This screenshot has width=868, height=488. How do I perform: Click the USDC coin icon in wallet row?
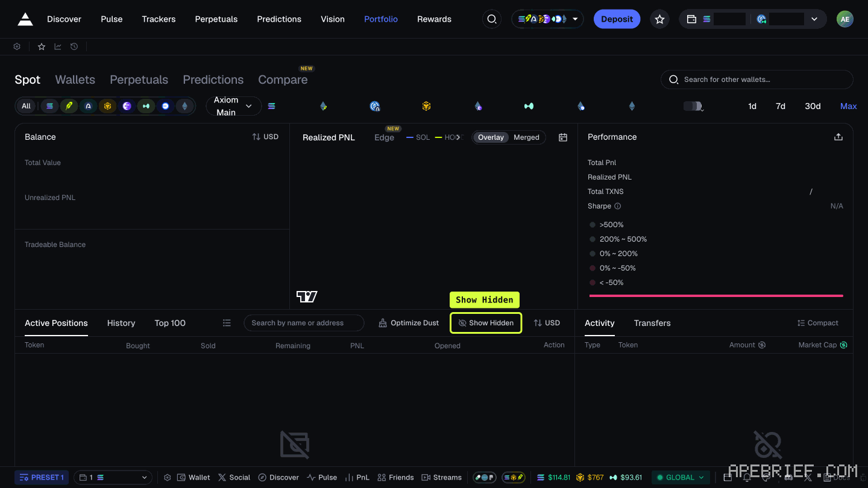pyautogui.click(x=375, y=106)
